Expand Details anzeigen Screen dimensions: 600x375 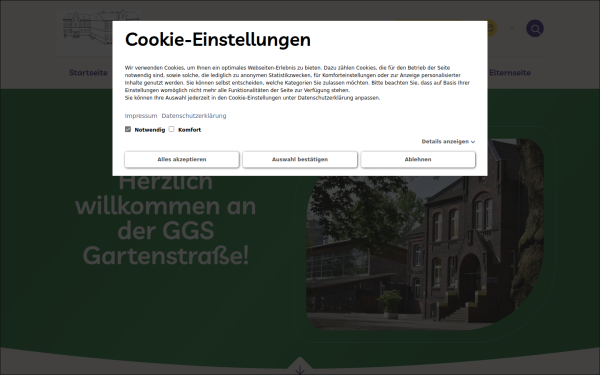point(448,142)
